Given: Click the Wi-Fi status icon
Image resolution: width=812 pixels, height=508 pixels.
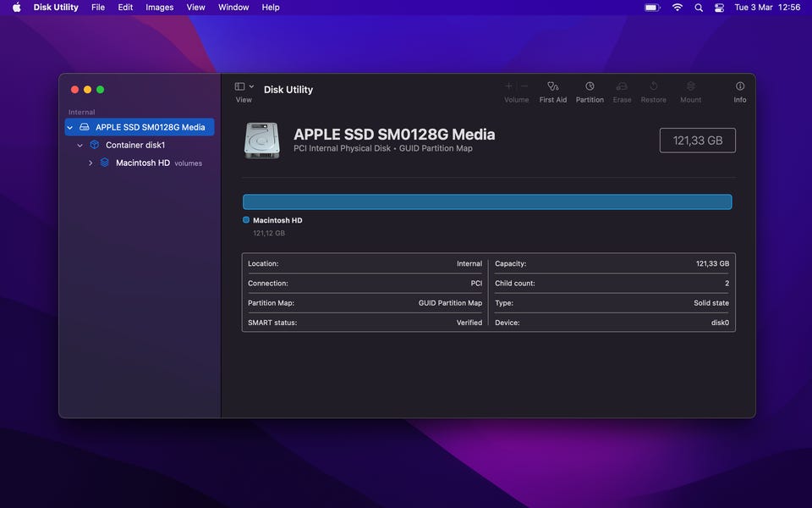Looking at the screenshot, I should tap(677, 8).
